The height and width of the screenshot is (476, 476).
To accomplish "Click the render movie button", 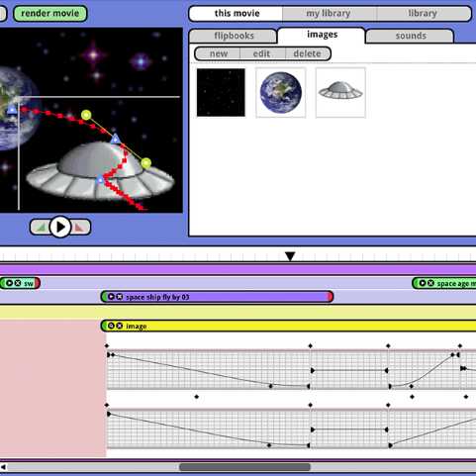I will pos(50,14).
